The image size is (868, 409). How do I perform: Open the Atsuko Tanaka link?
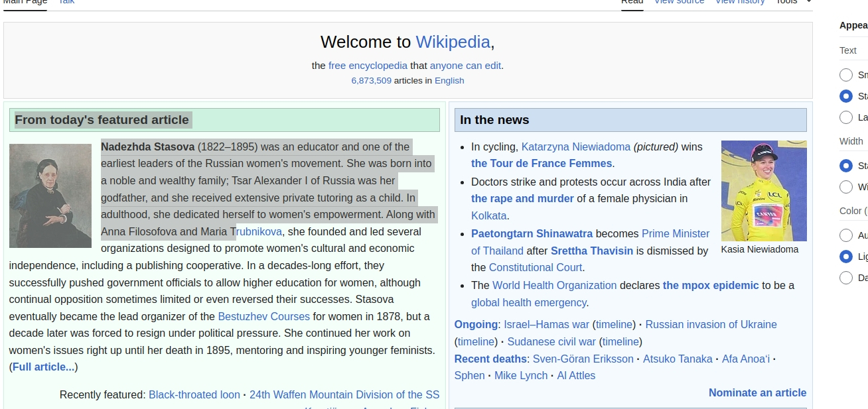coord(678,359)
